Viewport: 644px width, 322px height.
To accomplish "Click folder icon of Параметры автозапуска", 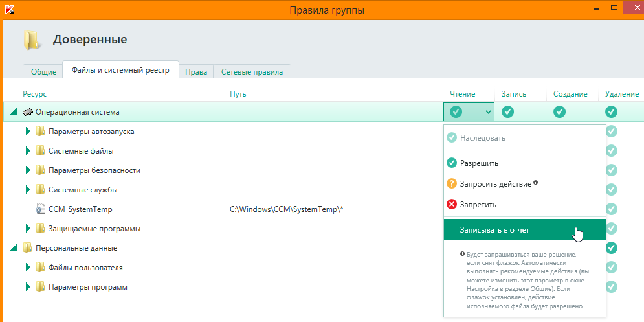I will [x=40, y=132].
